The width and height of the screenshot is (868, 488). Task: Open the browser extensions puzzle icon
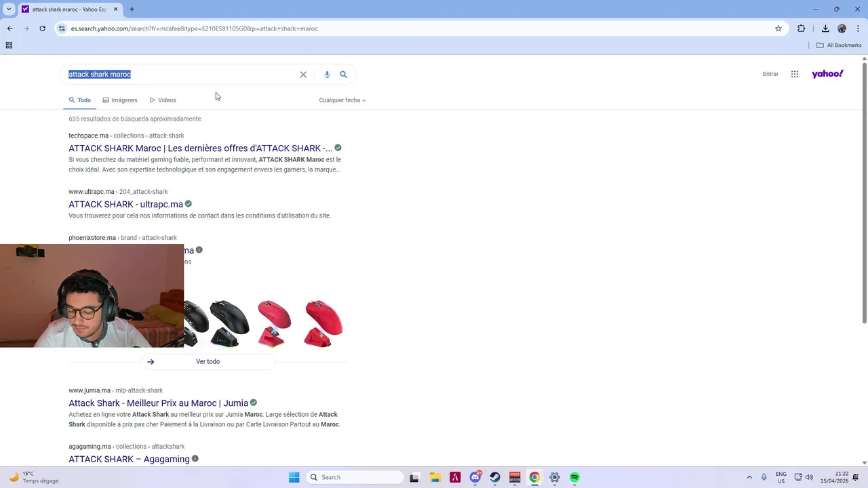pos(802,28)
